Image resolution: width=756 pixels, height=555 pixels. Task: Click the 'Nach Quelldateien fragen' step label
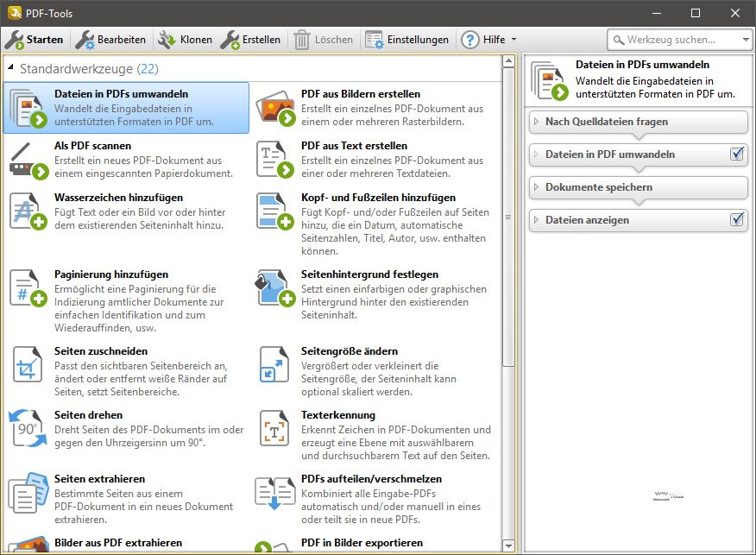(x=607, y=122)
